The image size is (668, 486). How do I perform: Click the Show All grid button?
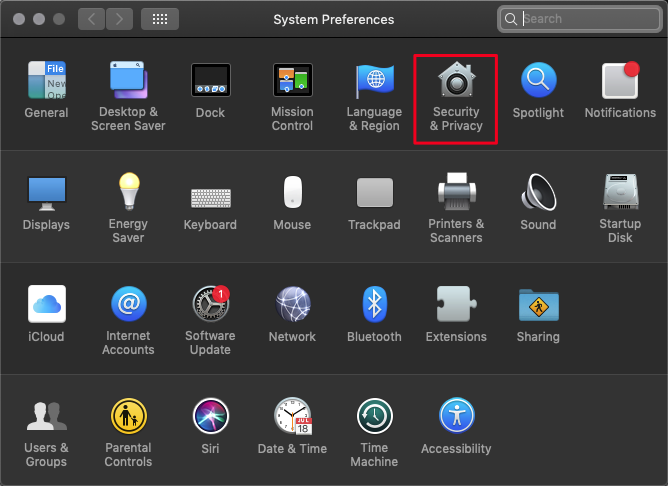160,19
